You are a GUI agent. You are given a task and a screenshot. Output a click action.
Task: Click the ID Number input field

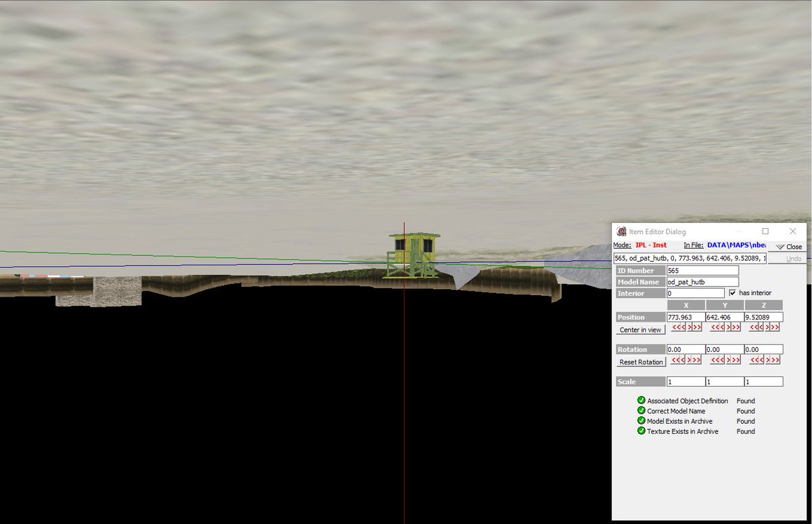[702, 271]
